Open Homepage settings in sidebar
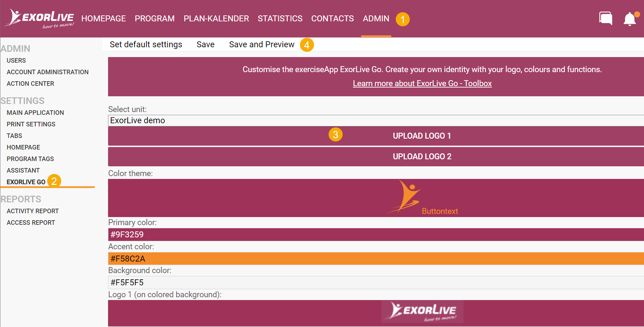 coord(23,147)
